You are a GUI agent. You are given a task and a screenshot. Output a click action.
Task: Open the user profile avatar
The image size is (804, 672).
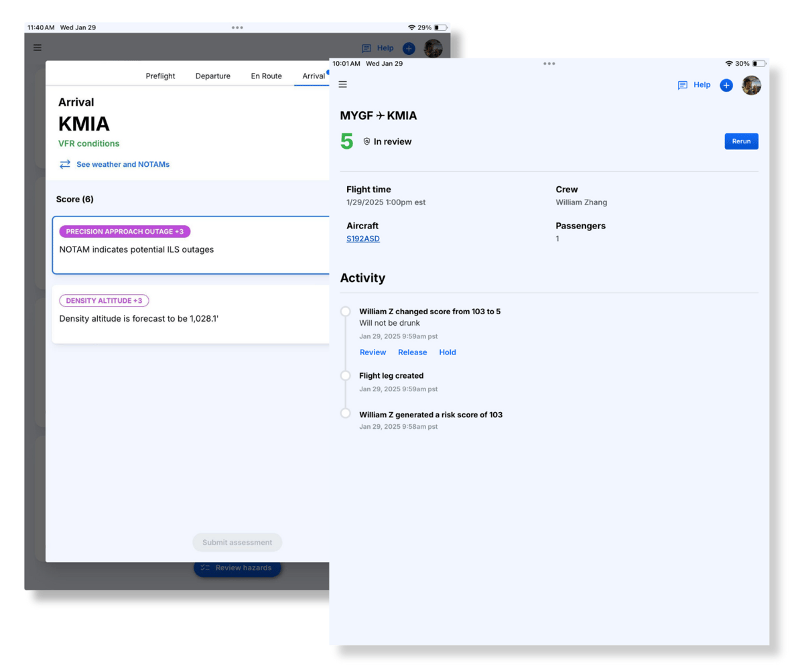click(751, 85)
